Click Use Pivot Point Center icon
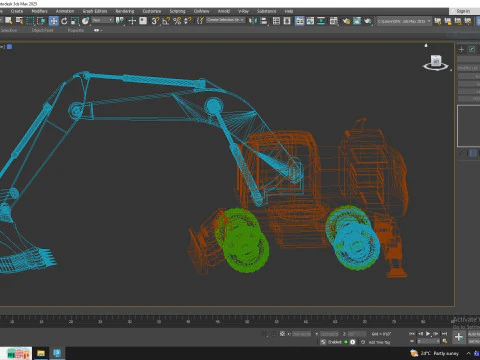Image resolution: width=480 pixels, height=360 pixels. [119, 21]
